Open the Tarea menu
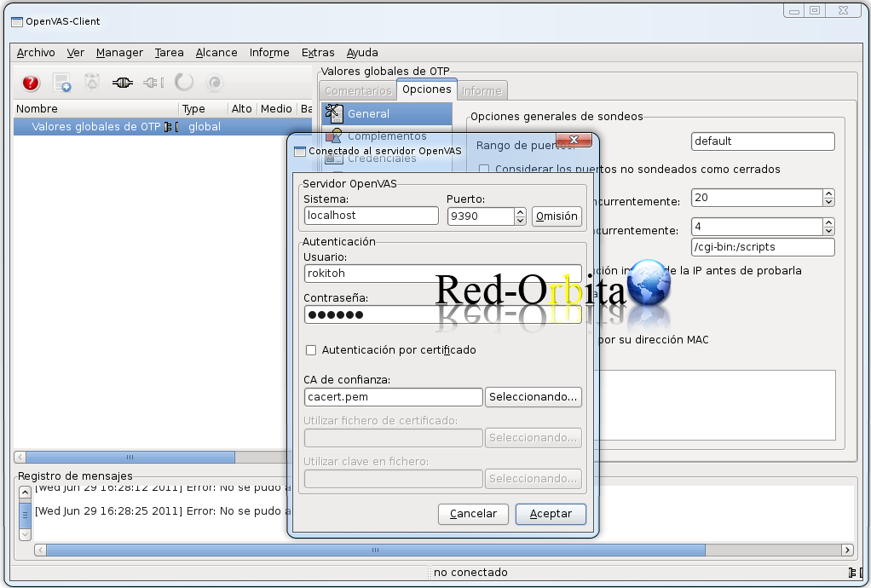The height and width of the screenshot is (588, 871). pyautogui.click(x=169, y=53)
